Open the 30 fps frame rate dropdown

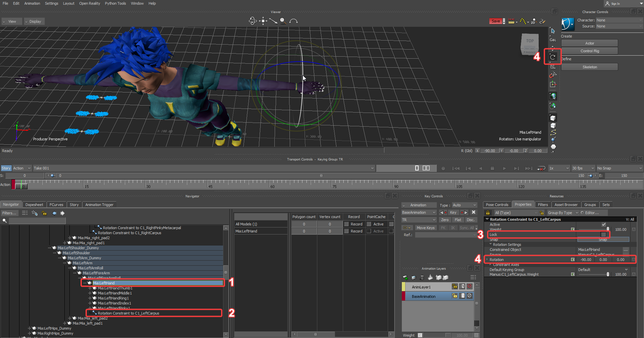(x=583, y=168)
